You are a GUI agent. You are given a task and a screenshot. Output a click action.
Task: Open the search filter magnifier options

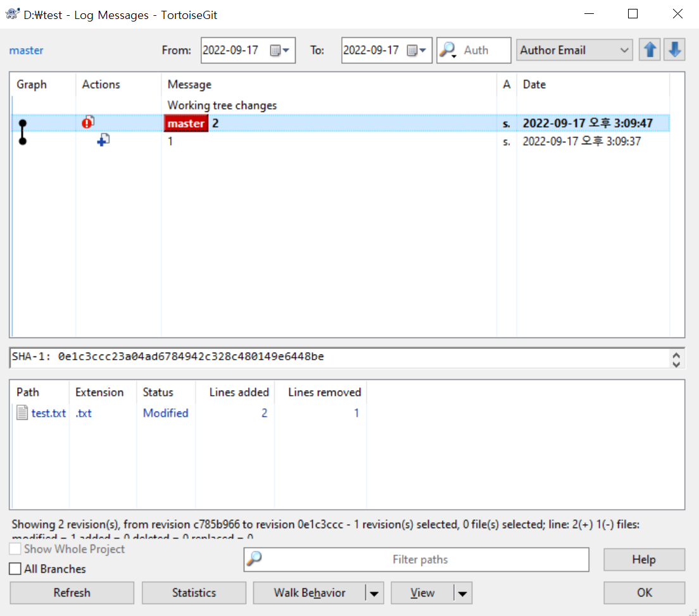coord(448,50)
